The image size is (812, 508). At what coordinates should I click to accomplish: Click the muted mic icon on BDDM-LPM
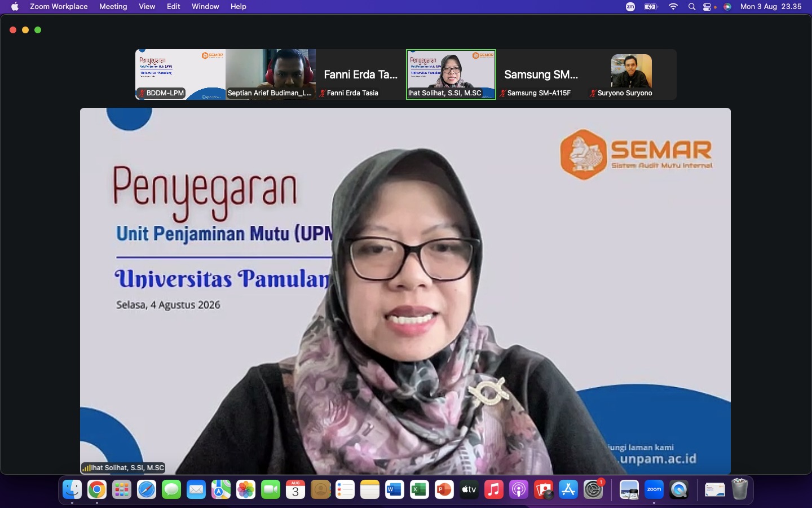142,93
